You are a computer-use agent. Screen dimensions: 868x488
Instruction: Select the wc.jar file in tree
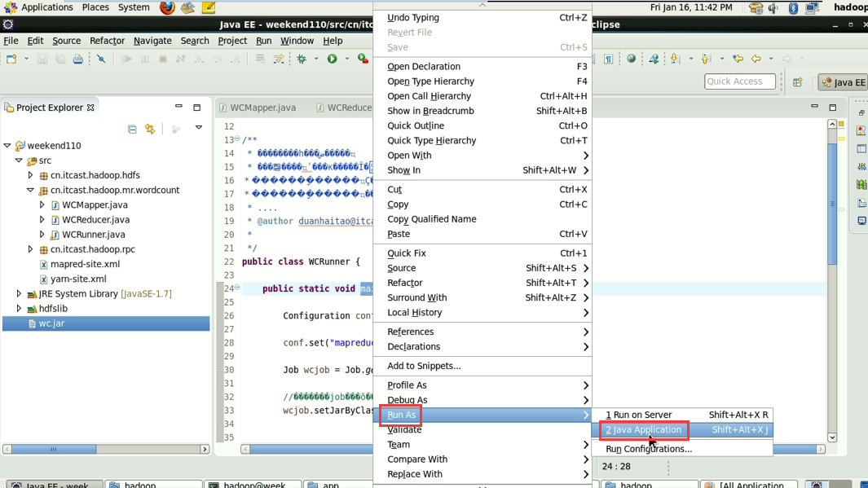[x=106, y=323]
